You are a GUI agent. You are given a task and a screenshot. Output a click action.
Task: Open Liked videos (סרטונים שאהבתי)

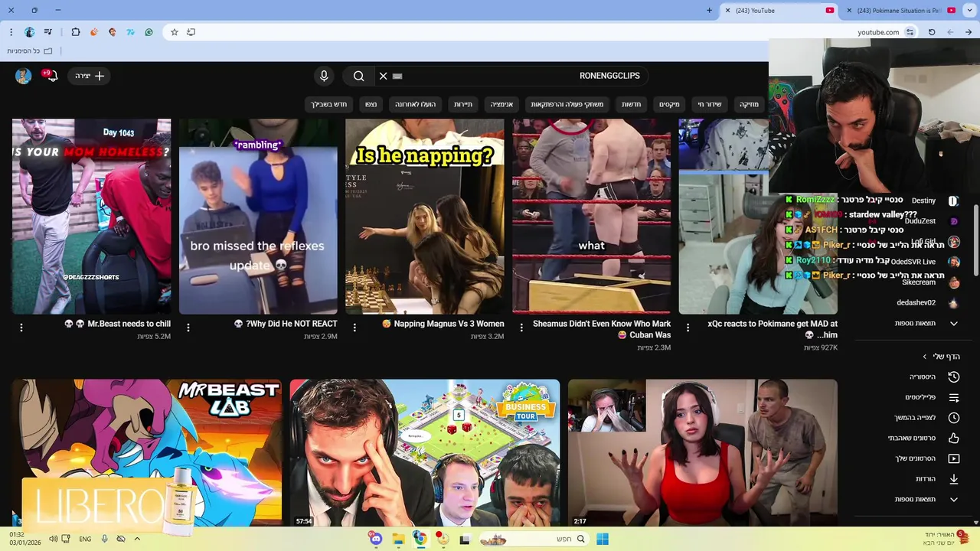[x=923, y=438]
